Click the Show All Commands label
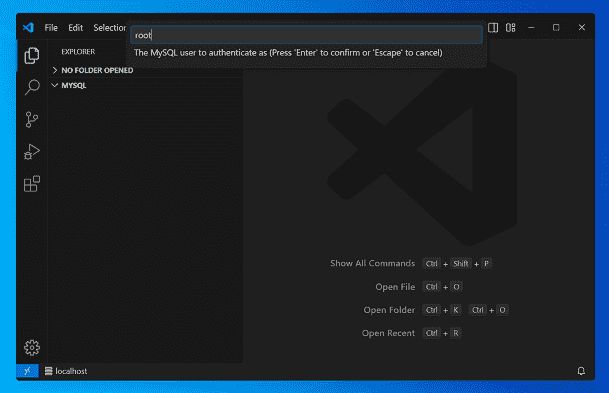This screenshot has height=393, width=609. [372, 263]
